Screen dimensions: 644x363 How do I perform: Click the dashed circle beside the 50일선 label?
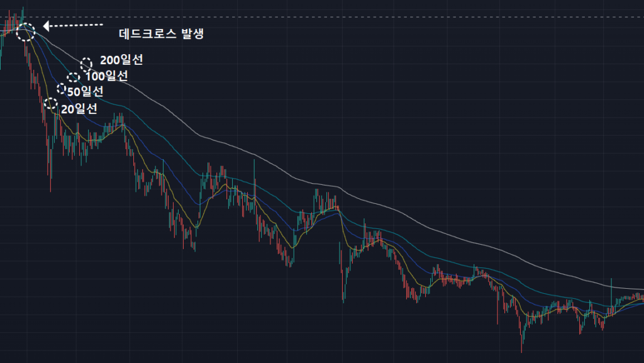(62, 89)
